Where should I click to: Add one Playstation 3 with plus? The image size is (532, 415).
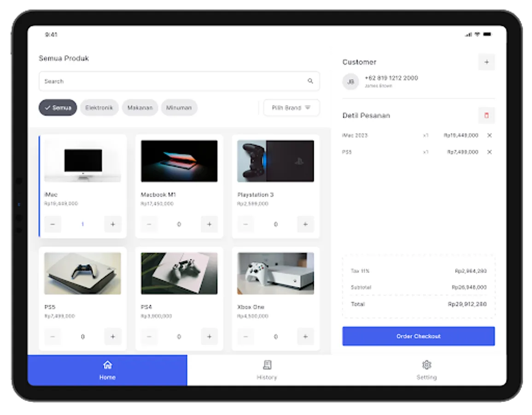point(305,224)
